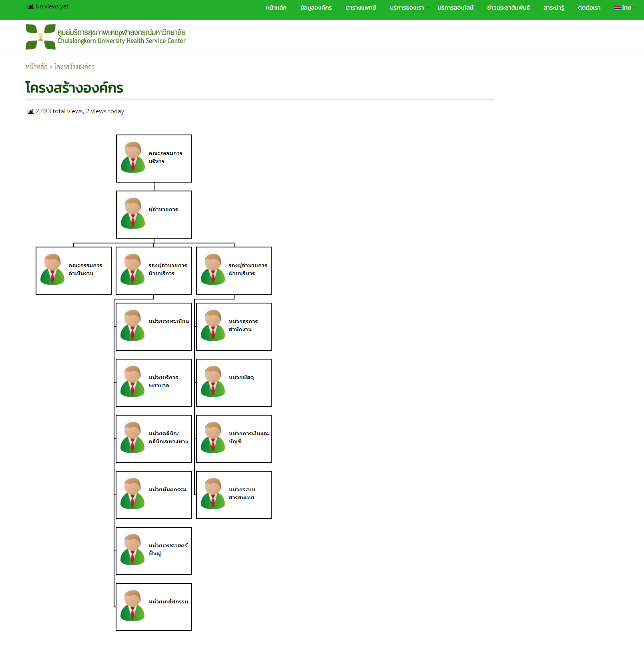The height and width of the screenshot is (645, 644).
Task: Open the ไทย language selector
Action: 626,8
